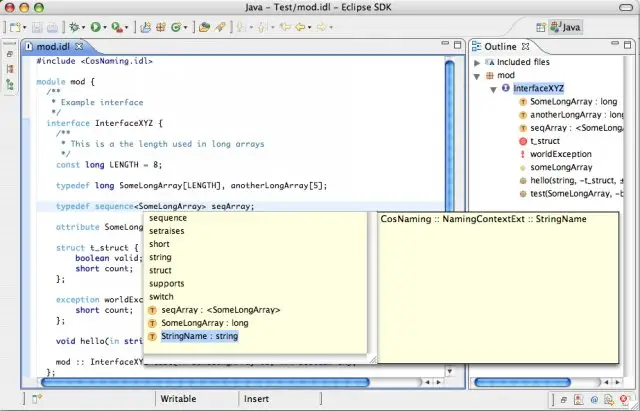Click the New Java Package icon

[161, 27]
